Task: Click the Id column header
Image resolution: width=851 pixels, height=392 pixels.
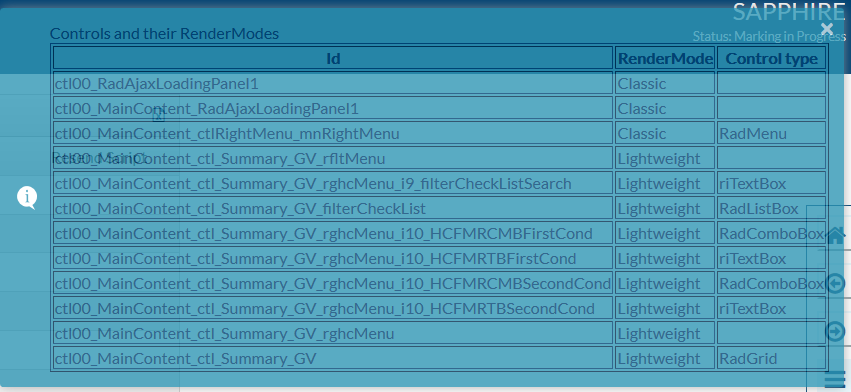Action: pos(333,58)
